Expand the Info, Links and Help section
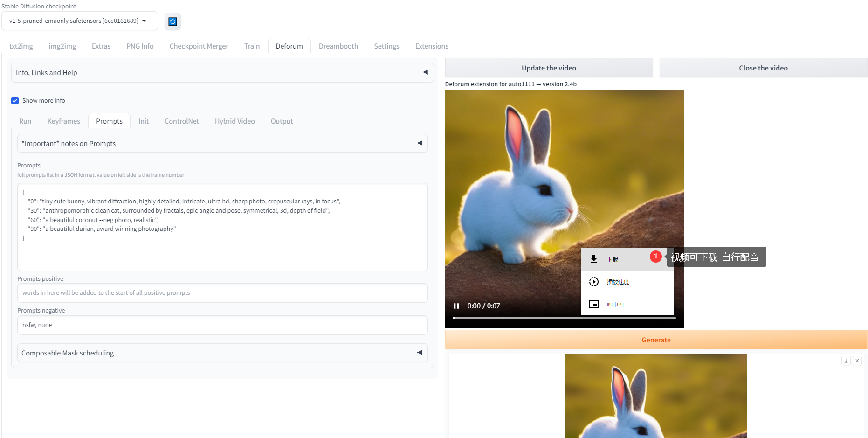868x438 pixels. 222,73
